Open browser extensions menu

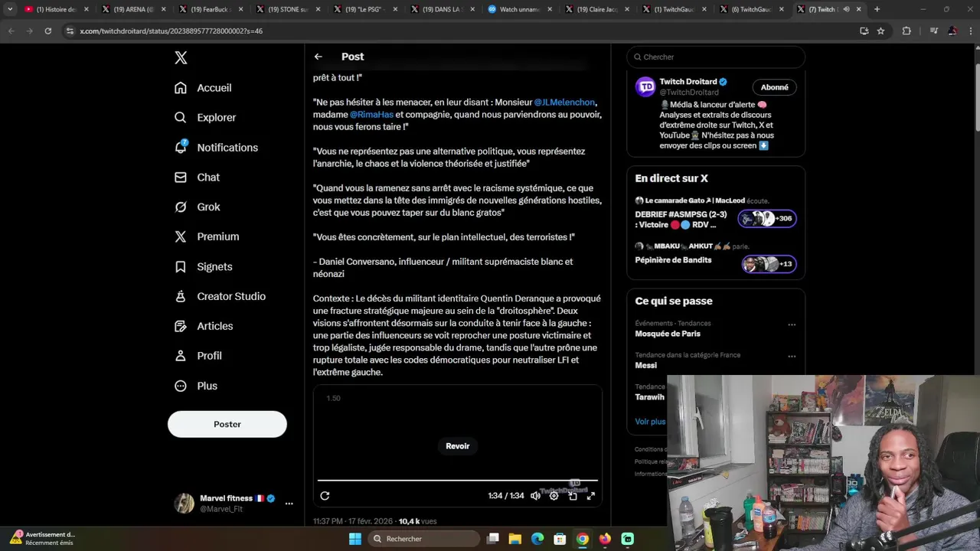pos(906,31)
